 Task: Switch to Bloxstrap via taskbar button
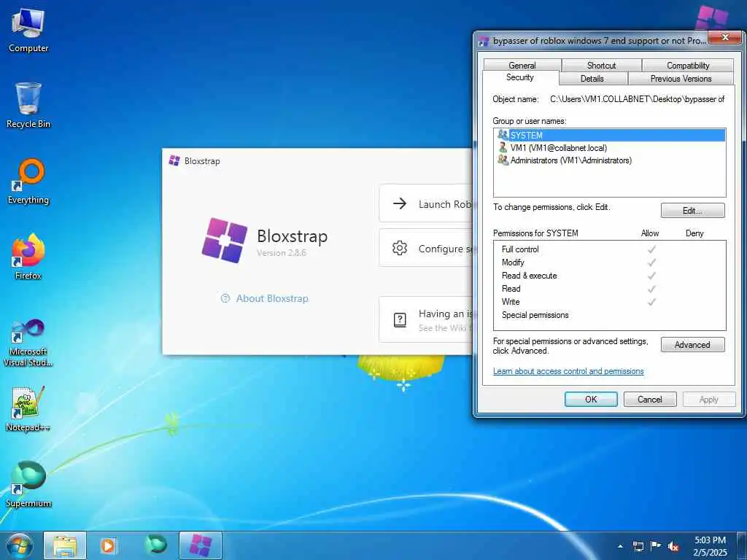point(201,545)
